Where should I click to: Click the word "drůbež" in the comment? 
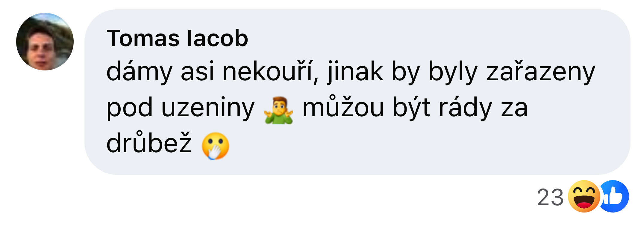pos(149,142)
